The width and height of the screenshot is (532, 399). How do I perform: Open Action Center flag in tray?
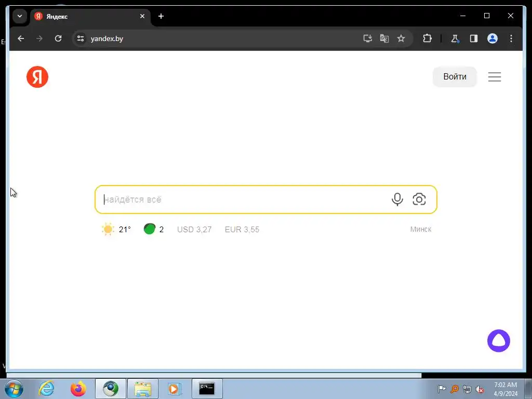(x=442, y=389)
